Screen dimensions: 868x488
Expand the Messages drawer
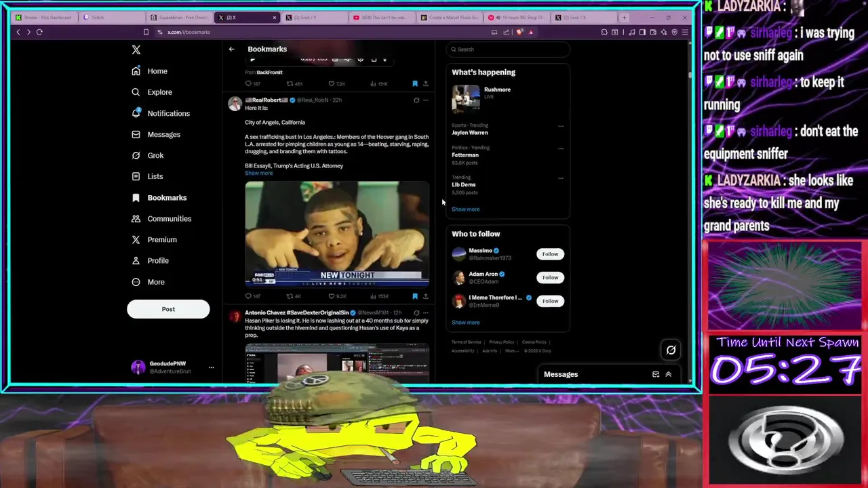[668, 374]
